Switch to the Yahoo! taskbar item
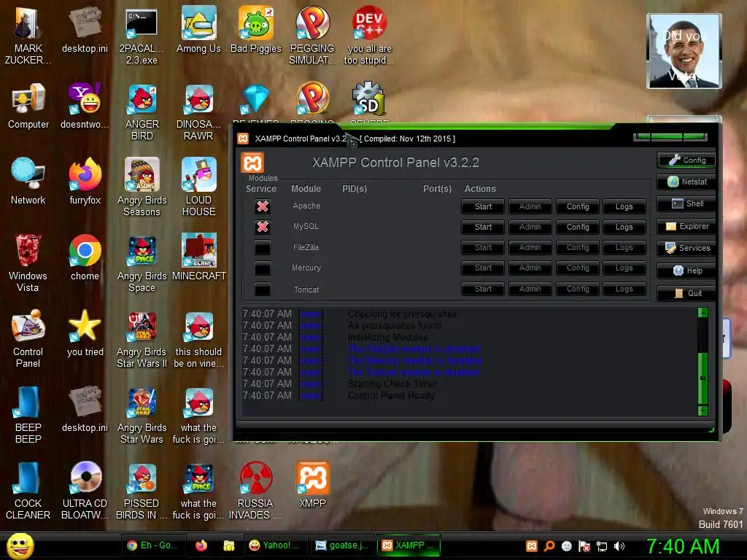The image size is (747, 560). (275, 545)
